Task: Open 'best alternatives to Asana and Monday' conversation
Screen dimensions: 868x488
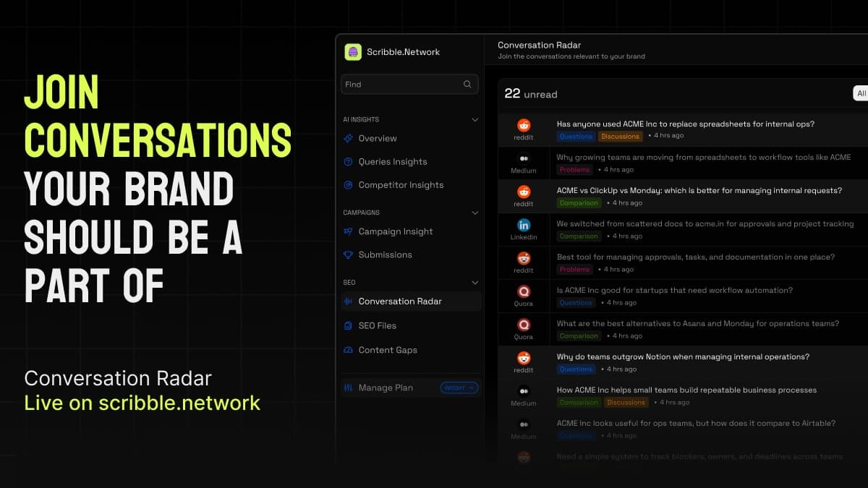Action: click(x=698, y=324)
